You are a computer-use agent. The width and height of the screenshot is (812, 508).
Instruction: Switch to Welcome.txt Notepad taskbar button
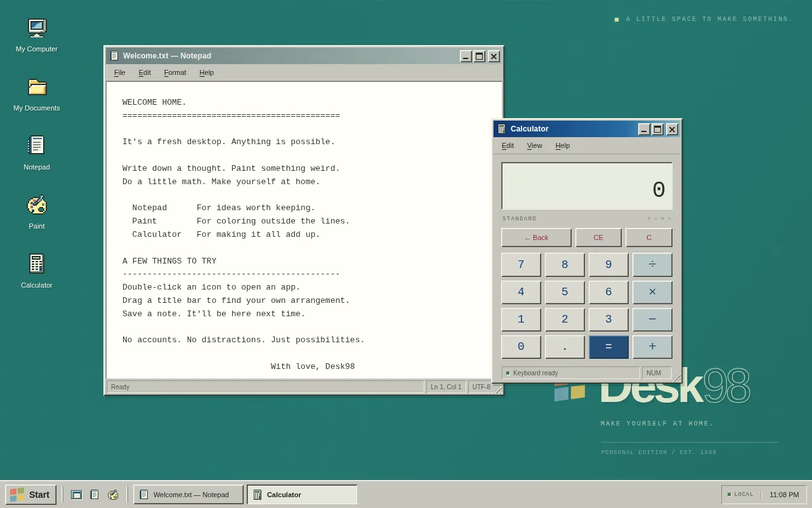pyautogui.click(x=188, y=495)
